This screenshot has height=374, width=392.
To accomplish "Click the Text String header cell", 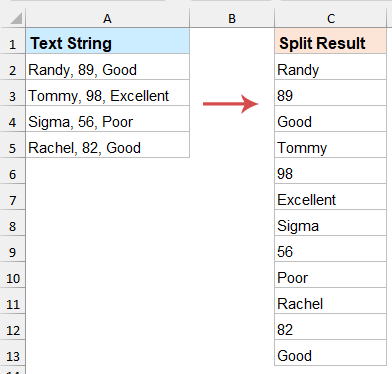I will (x=108, y=41).
